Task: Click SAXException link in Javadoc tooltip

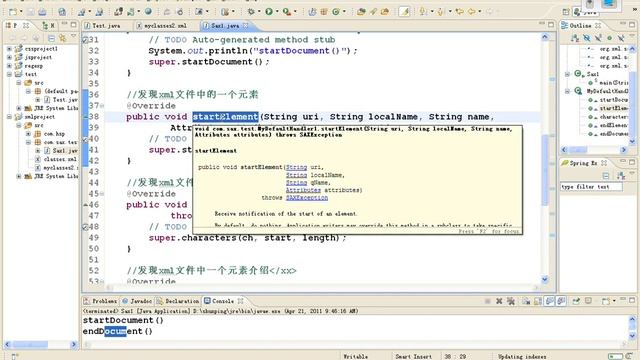Action: click(307, 198)
